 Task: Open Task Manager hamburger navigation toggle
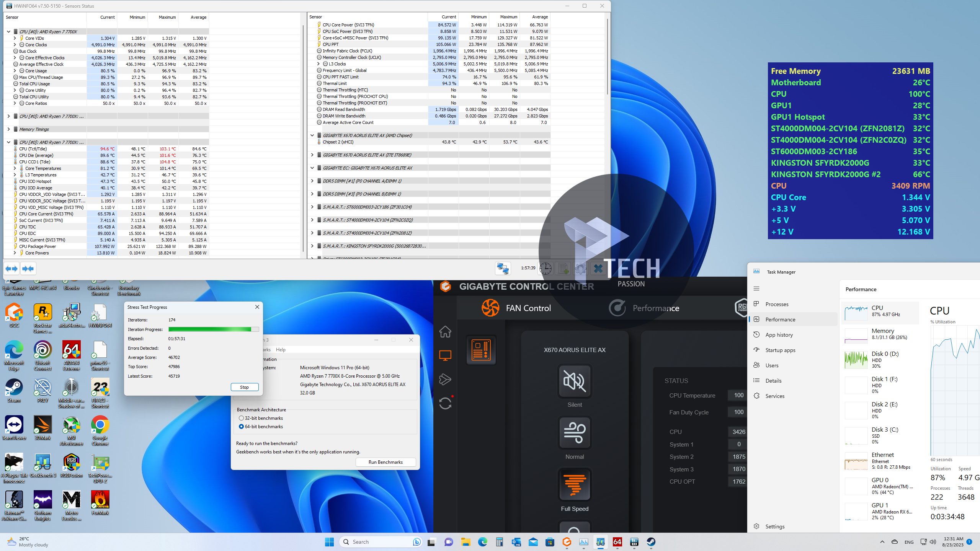(x=756, y=289)
